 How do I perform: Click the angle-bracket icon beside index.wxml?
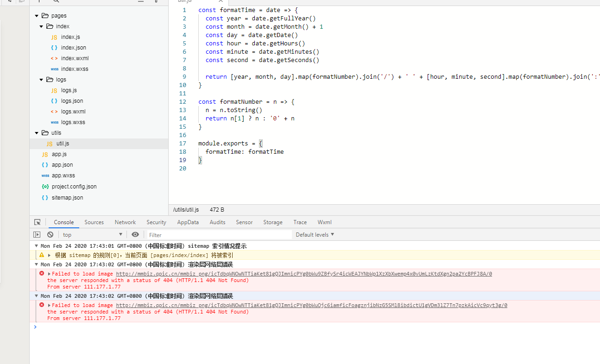click(54, 58)
